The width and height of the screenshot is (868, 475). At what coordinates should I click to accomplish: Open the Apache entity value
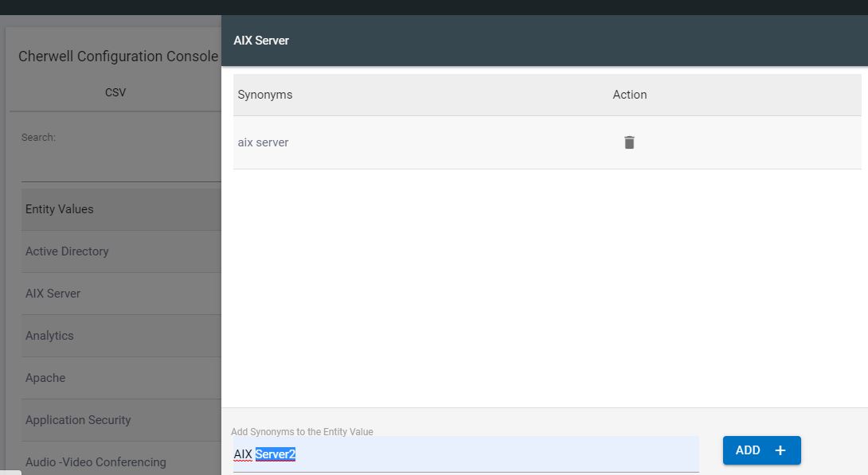click(x=45, y=378)
